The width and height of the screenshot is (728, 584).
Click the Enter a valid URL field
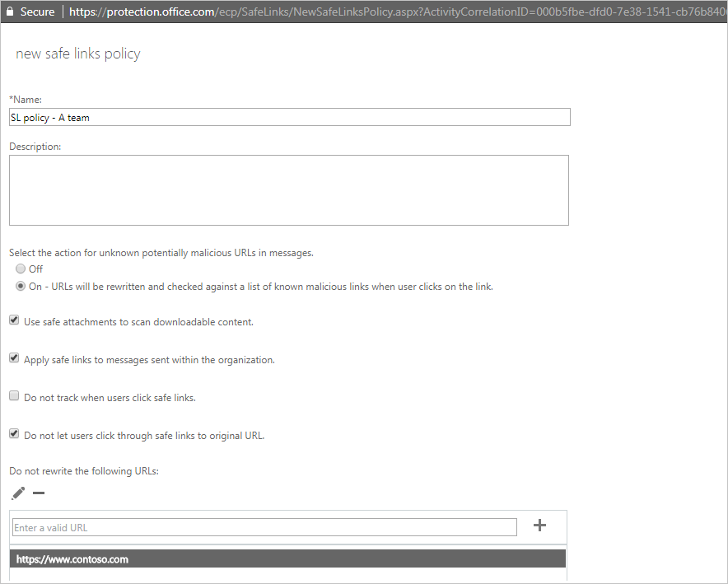pos(264,527)
